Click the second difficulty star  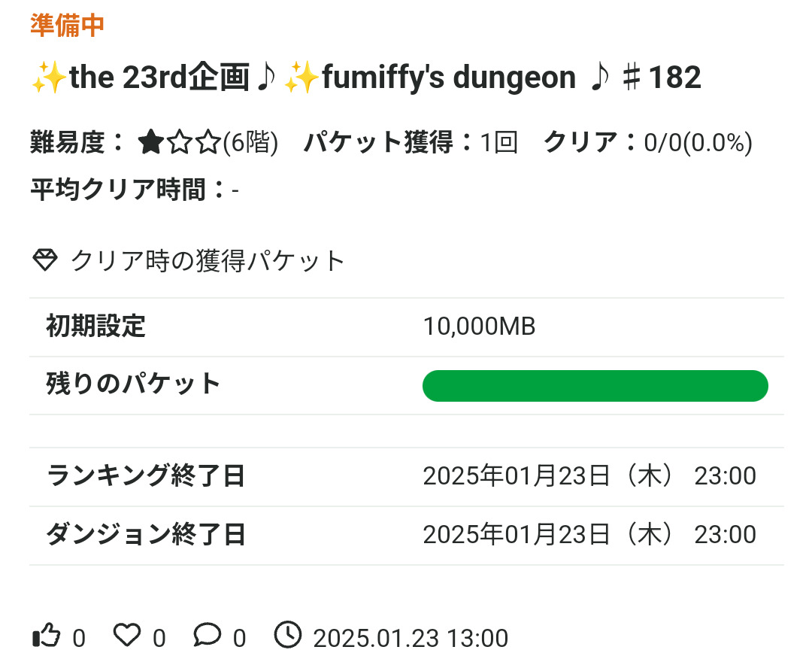coord(180,142)
